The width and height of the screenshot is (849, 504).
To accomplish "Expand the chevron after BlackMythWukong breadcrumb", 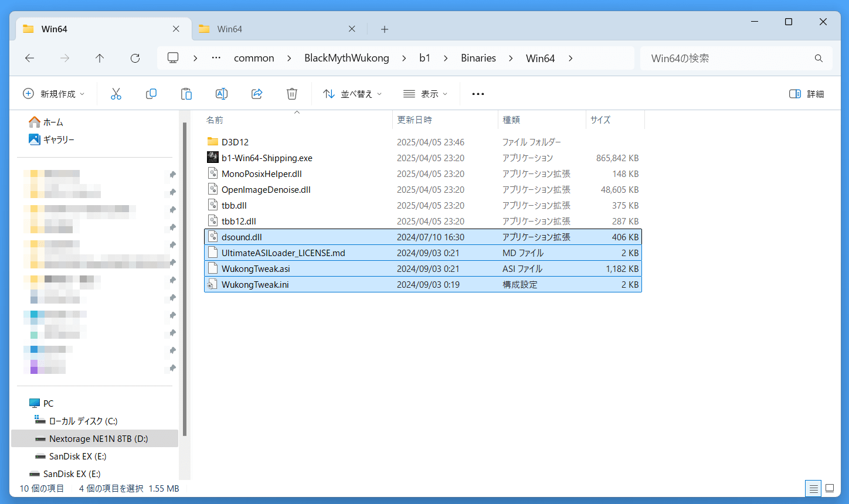I will (x=404, y=58).
